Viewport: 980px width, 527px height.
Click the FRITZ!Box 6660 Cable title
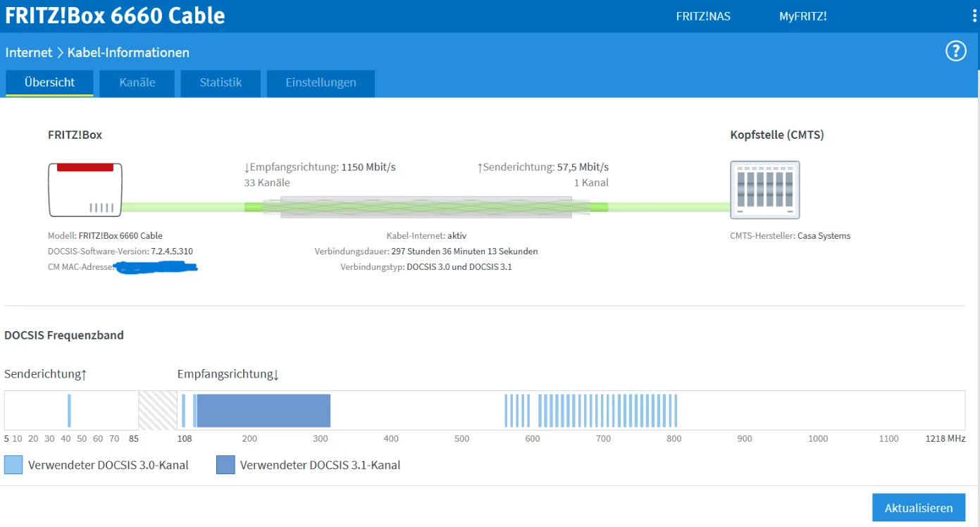pos(116,15)
